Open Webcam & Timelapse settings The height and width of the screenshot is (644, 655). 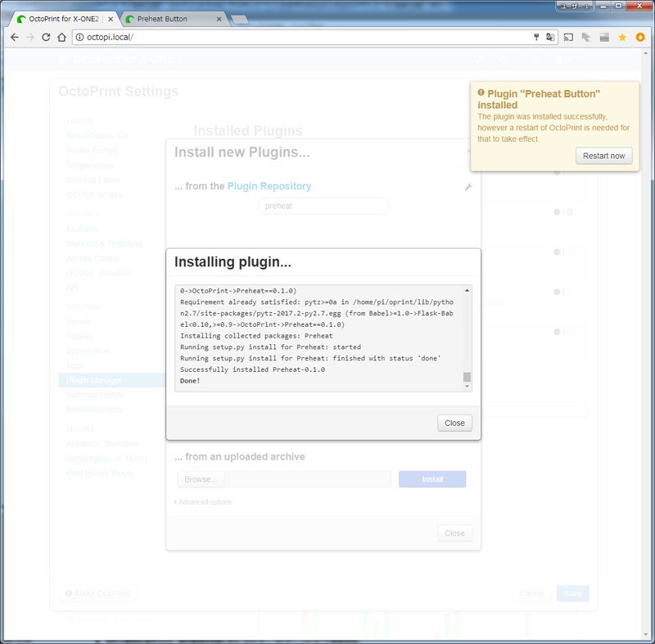point(105,243)
